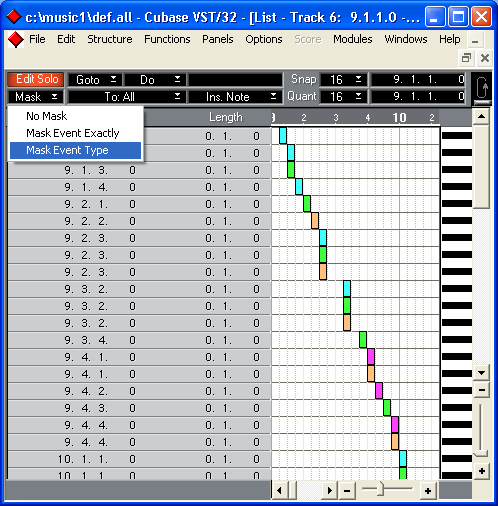Toggle the Edit Solo button

(x=36, y=79)
